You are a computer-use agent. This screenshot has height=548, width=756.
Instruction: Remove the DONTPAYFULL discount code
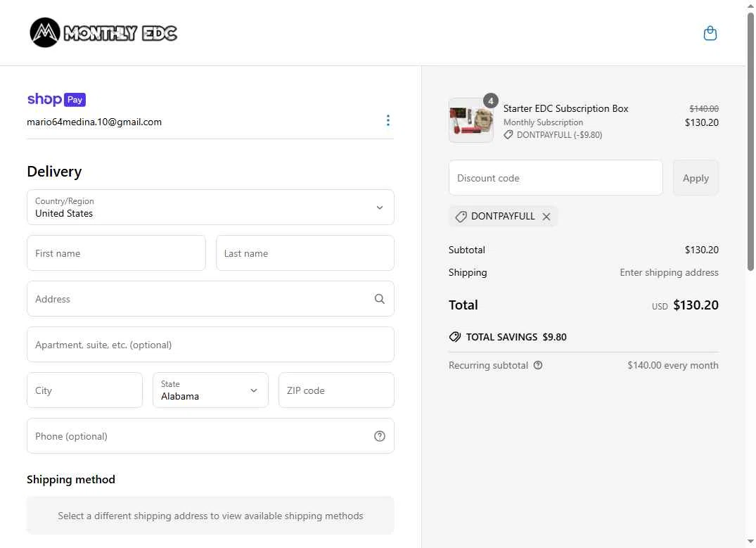pos(546,217)
